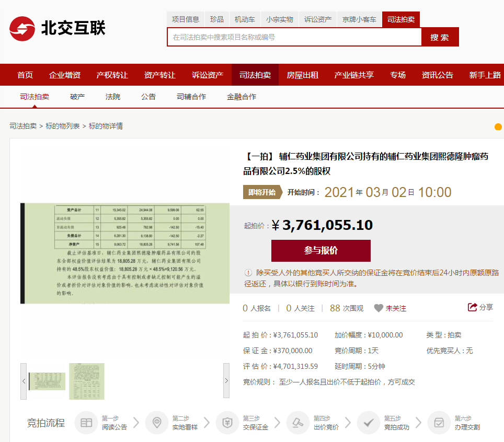The width and height of the screenshot is (504, 442).
Task: Open the main valuation report image
Action: tap(125, 253)
